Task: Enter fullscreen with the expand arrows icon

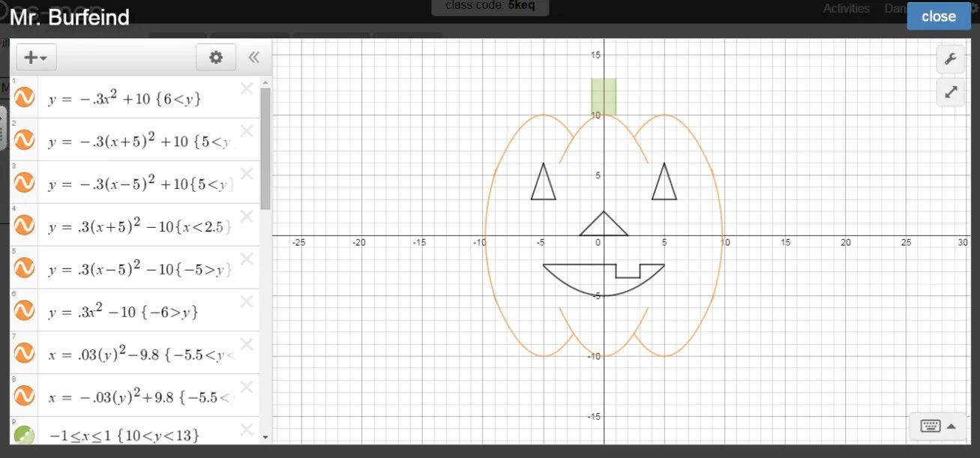Action: (x=950, y=93)
